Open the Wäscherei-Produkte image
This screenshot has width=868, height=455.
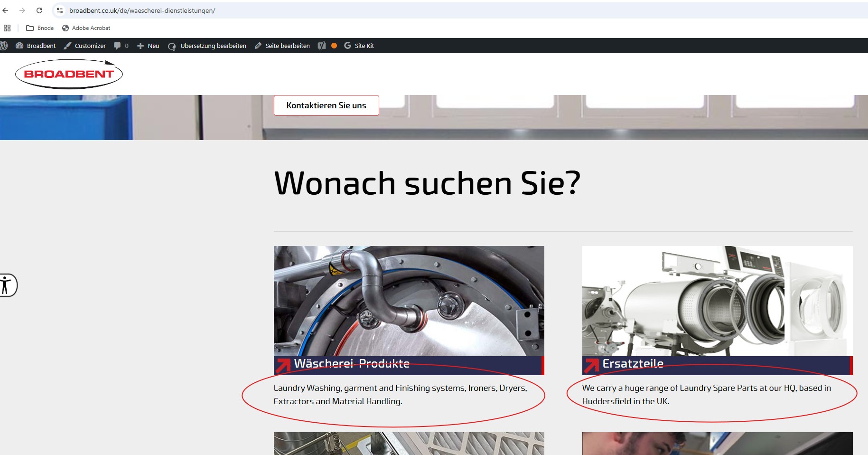pos(409,301)
